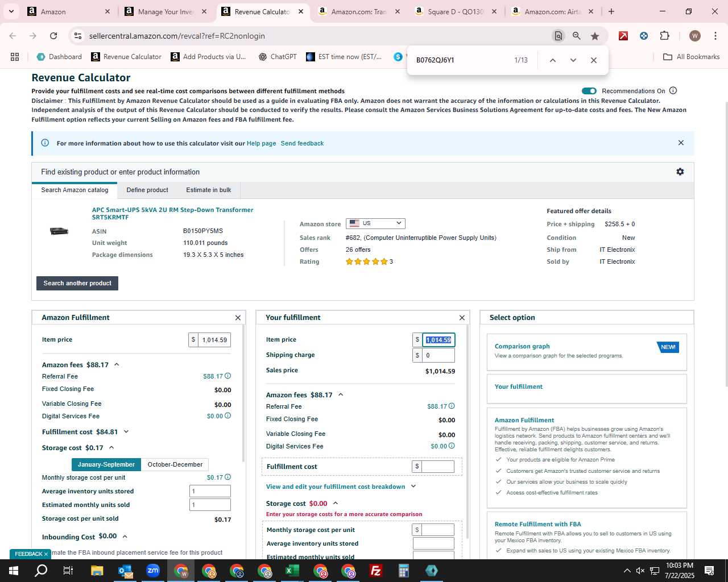Viewport: 728px width, 582px height.
Task: Click Your fulfillment Fulfillment cost input
Action: [438, 467]
